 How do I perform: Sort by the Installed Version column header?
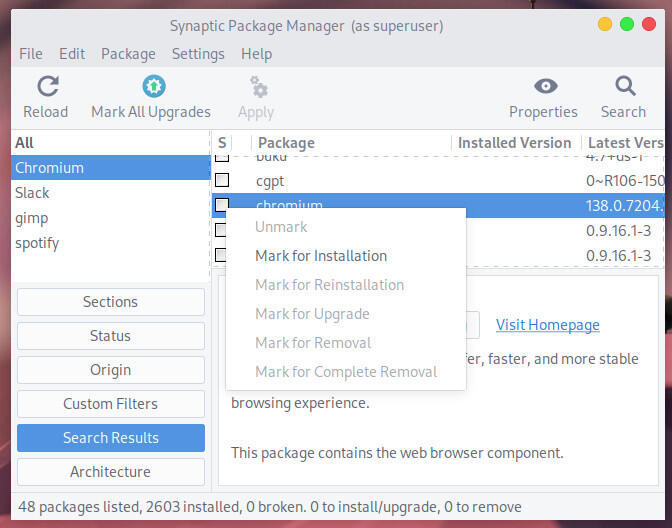(x=514, y=143)
